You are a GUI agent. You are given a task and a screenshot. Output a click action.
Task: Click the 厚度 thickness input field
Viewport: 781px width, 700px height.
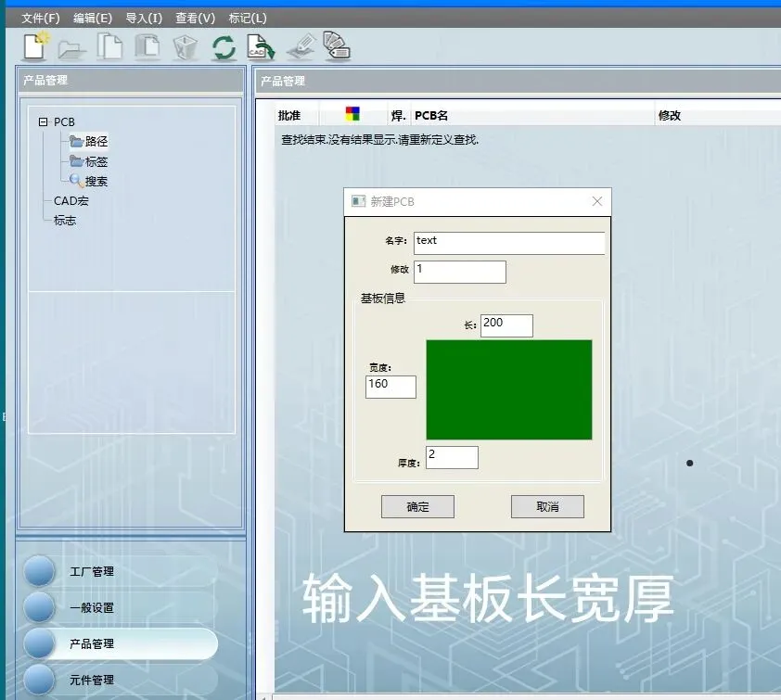coord(452,457)
